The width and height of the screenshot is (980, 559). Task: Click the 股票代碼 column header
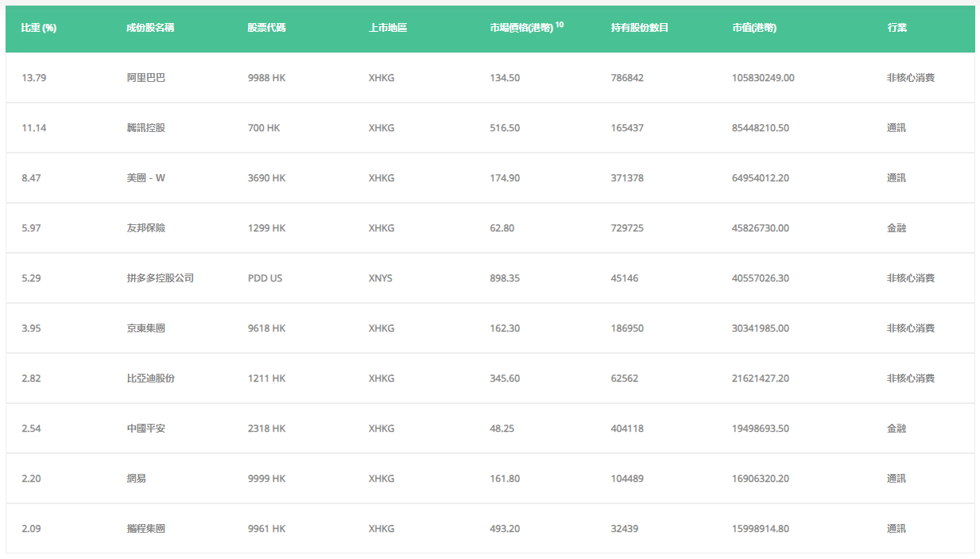(x=266, y=28)
